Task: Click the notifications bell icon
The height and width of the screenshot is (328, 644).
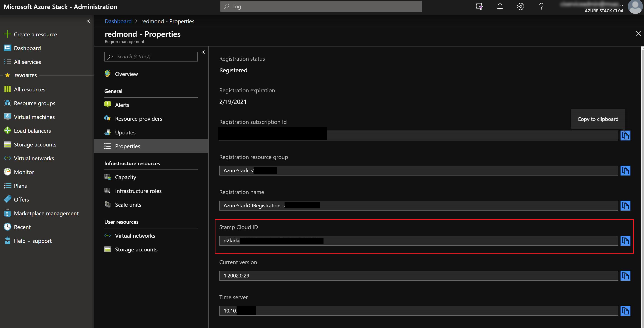Action: (500, 7)
